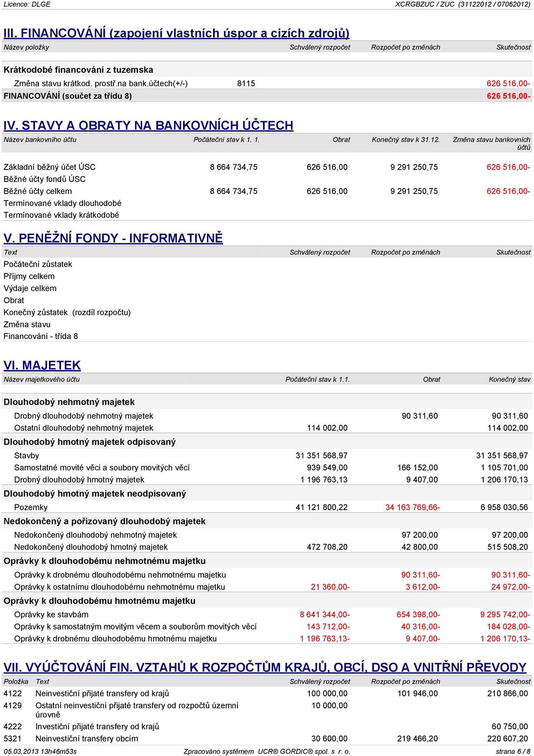Viewport: 534px width, 756px height.
Task: Click the 114 002,00 opening balance value
Action: pos(327,428)
